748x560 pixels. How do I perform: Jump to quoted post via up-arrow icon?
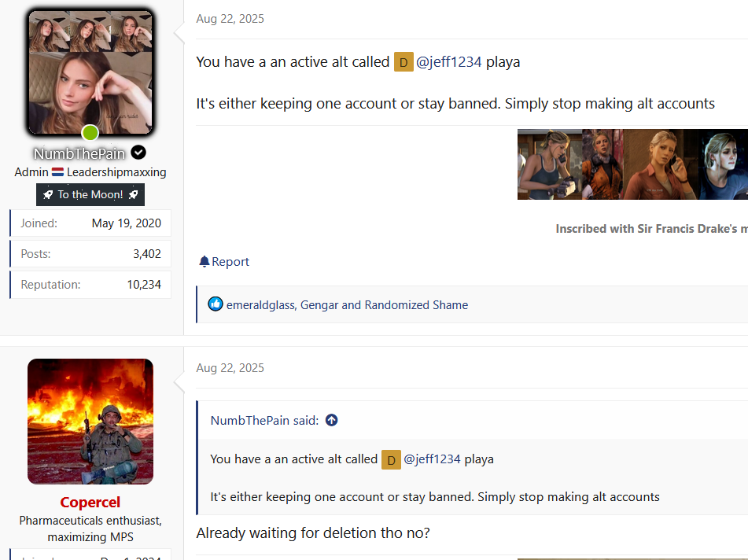click(332, 420)
